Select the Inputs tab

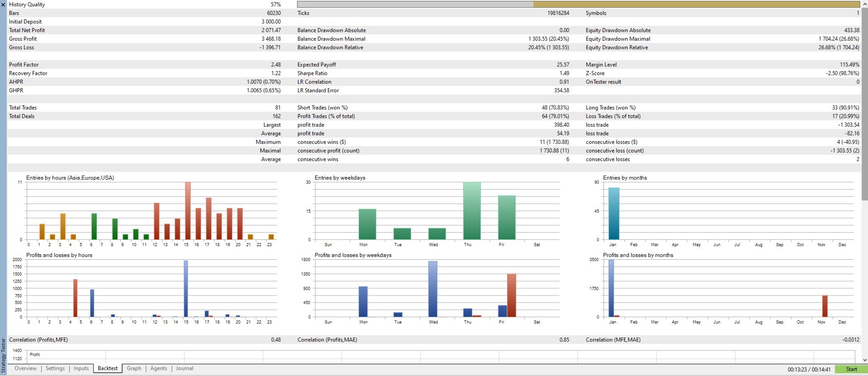pyautogui.click(x=82, y=369)
